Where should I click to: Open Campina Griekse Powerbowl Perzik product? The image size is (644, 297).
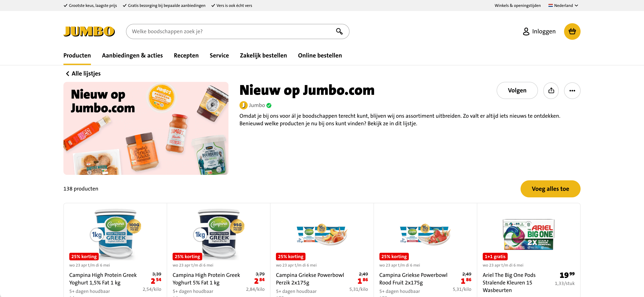pyautogui.click(x=310, y=279)
